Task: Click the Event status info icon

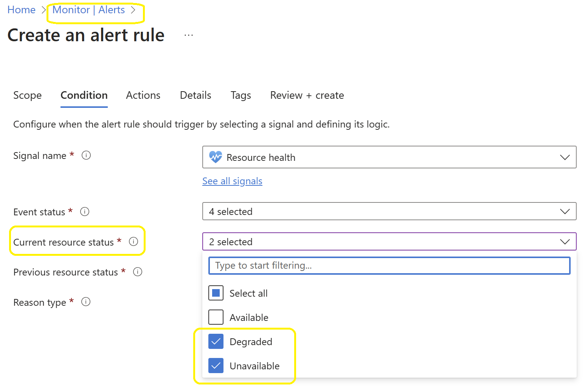Action: 85,212
